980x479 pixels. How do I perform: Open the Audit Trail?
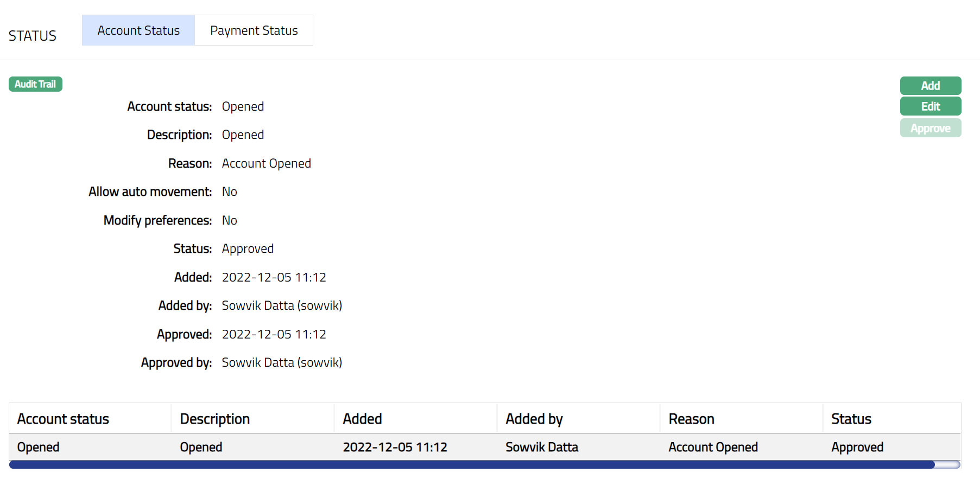point(35,84)
